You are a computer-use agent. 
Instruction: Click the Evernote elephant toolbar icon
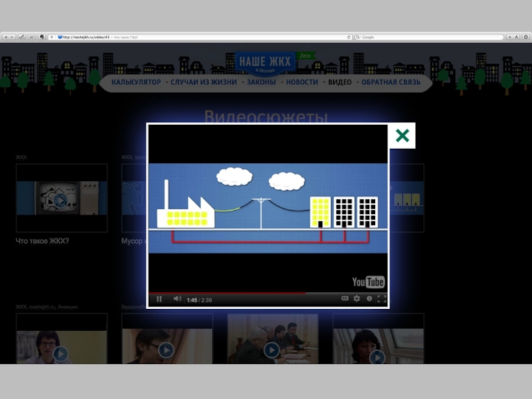(42, 37)
